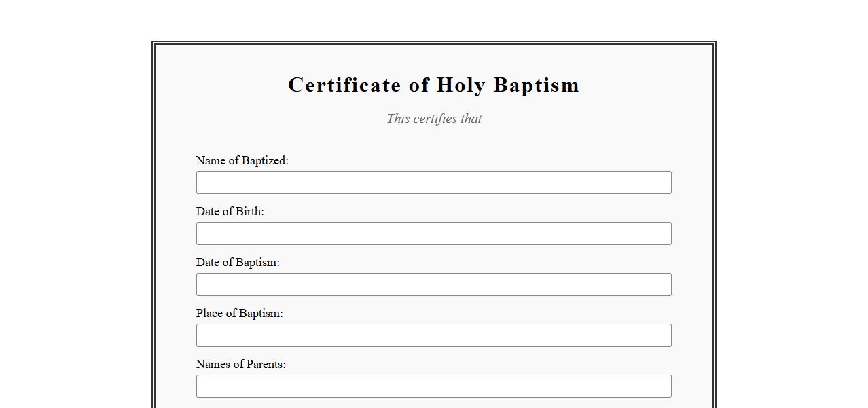Click the word "Place" in the baptism location label

(209, 313)
